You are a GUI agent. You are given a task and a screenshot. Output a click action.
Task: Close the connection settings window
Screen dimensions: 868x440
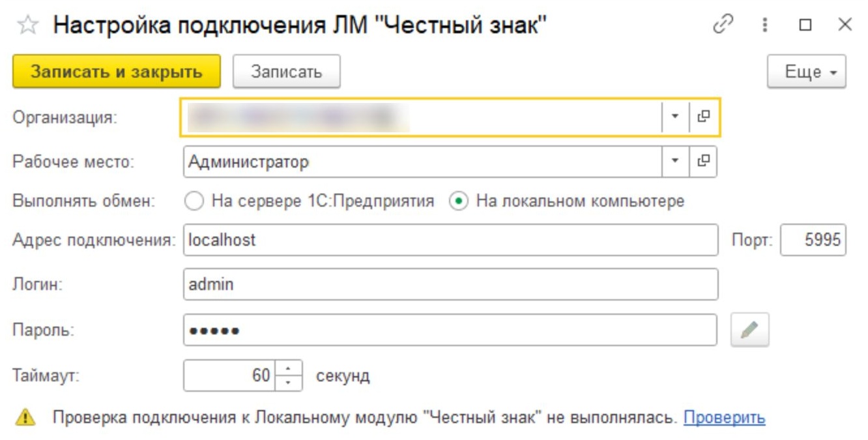click(x=845, y=25)
